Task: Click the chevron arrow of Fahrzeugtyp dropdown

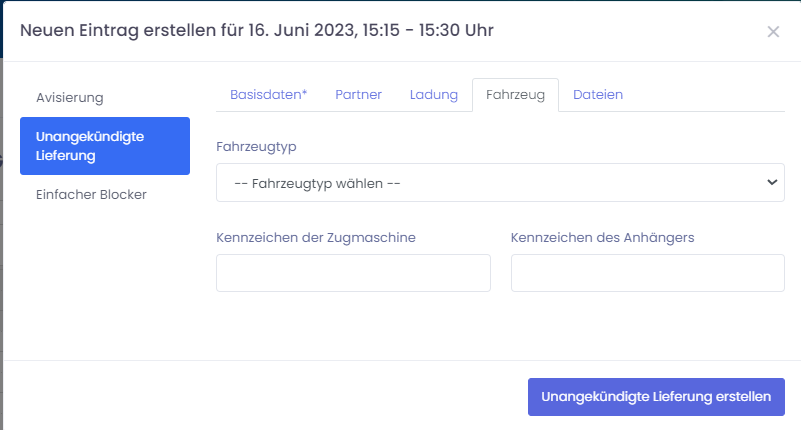Action: coord(771,183)
